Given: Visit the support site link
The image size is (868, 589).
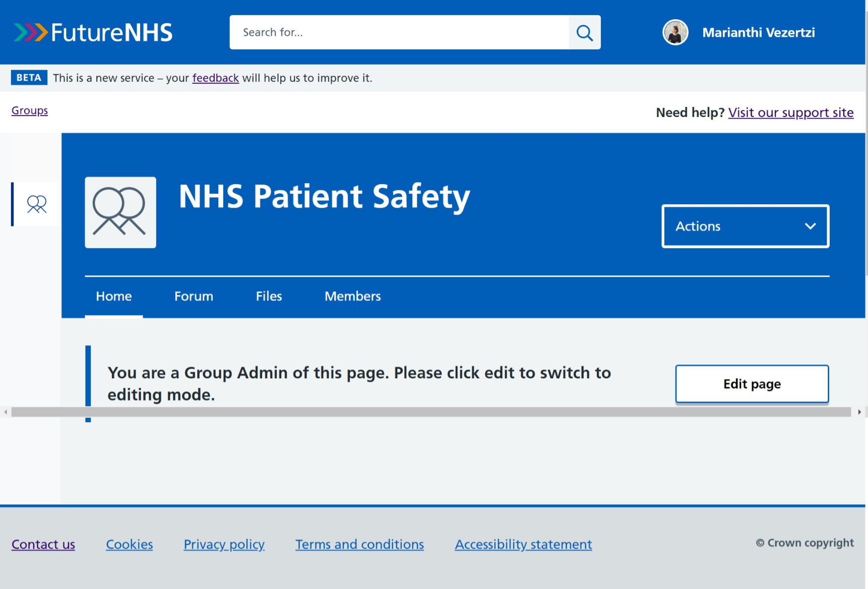Looking at the screenshot, I should coord(790,112).
